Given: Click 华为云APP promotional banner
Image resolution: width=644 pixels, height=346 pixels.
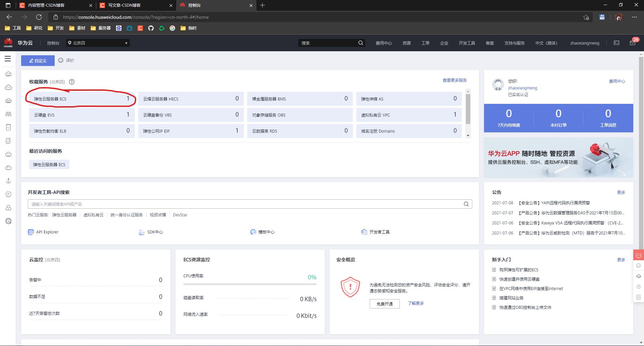Looking at the screenshot, I should pyautogui.click(x=558, y=158).
